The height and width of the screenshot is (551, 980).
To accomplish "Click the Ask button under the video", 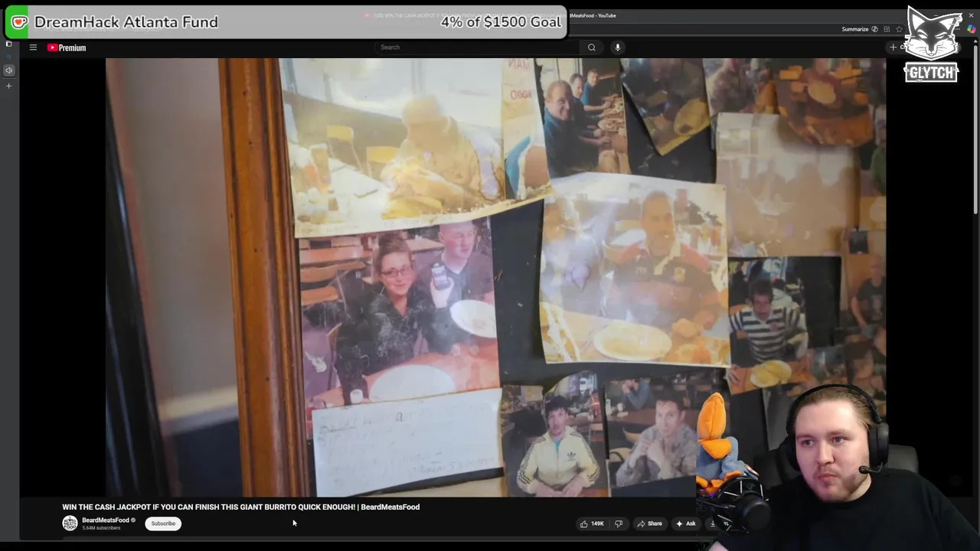I will click(x=685, y=523).
